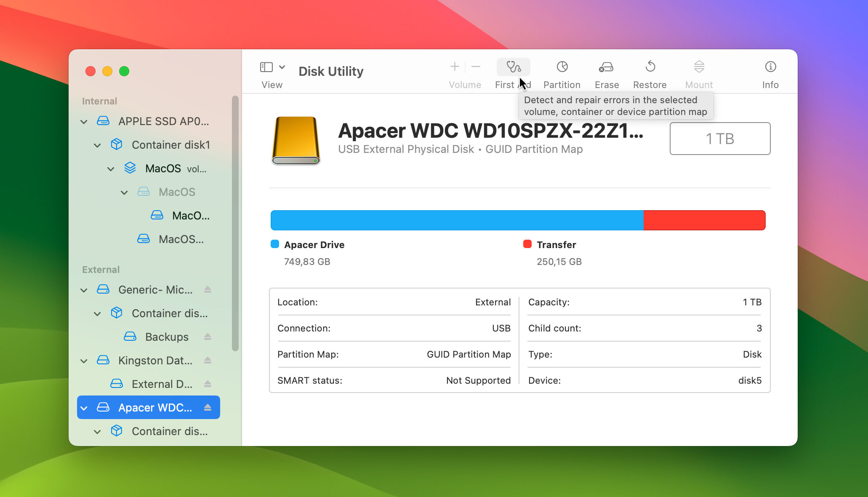Eject the Generic- Mic... disk

coord(208,290)
